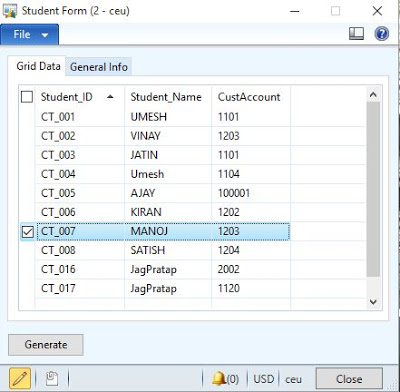Click the SATISH name cell
Image resolution: width=400 pixels, height=392 pixels.
pos(168,250)
